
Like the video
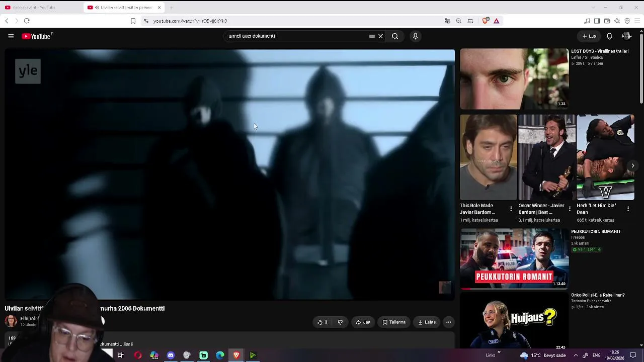pos(323,322)
